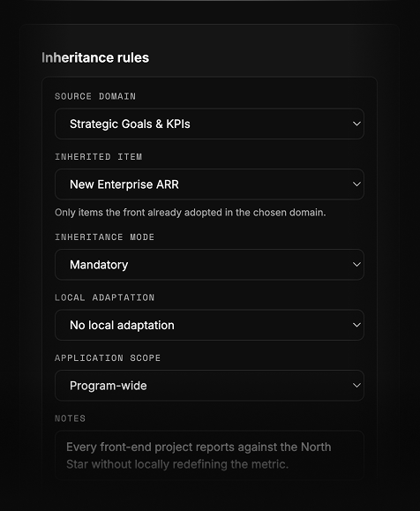
Task: Click the Inheritance rules section heading
Action: (x=95, y=57)
